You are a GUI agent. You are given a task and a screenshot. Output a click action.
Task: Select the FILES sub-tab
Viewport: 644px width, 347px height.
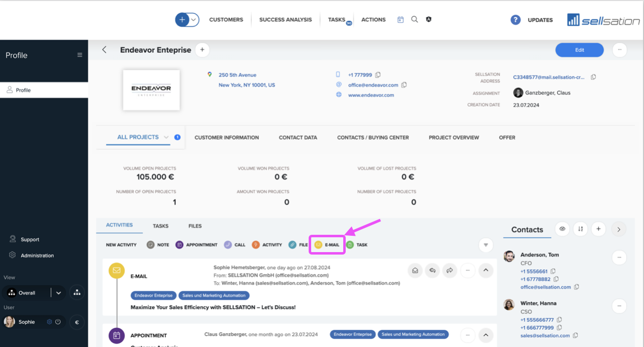pos(195,226)
